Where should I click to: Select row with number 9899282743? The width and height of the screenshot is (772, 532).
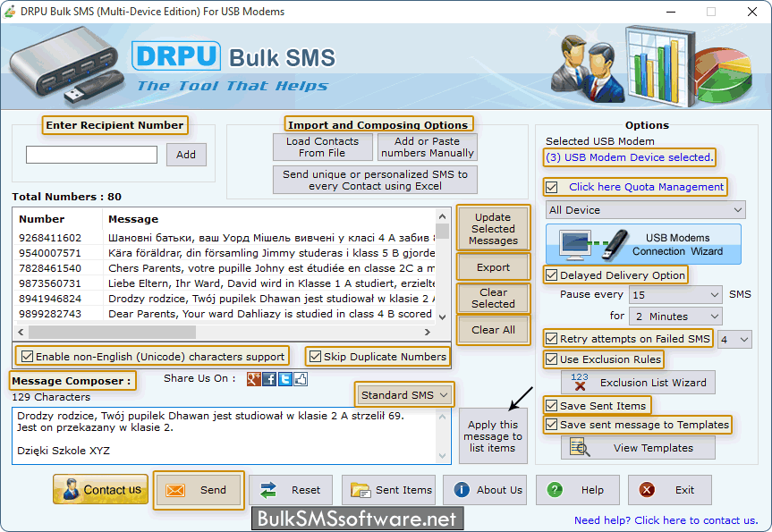(225, 314)
